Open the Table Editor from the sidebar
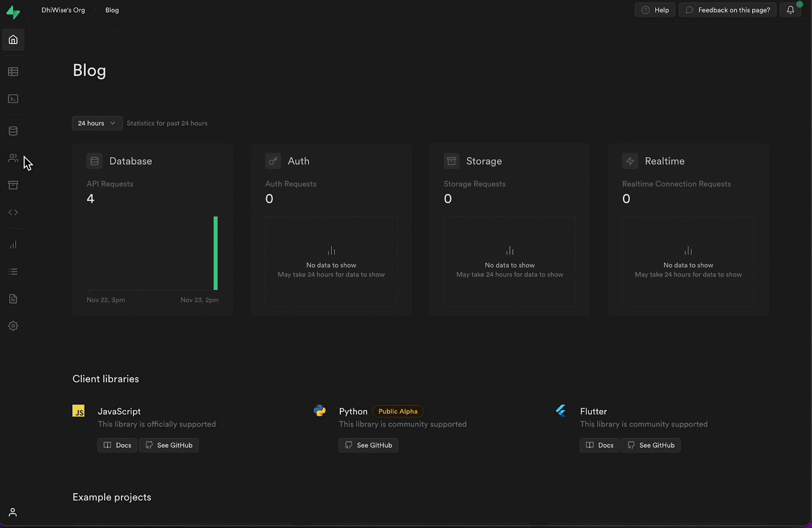This screenshot has height=528, width=812. point(13,72)
